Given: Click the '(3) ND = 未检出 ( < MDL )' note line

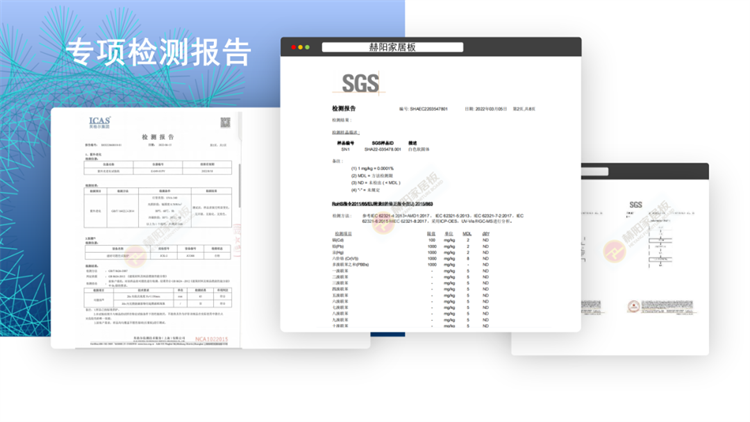Looking at the screenshot, I should [x=375, y=183].
